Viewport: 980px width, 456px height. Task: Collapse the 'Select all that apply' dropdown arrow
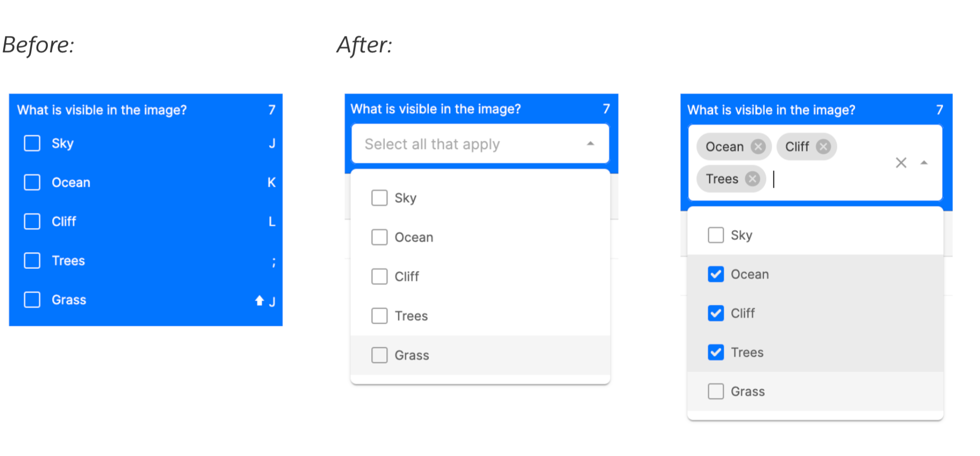click(x=590, y=144)
